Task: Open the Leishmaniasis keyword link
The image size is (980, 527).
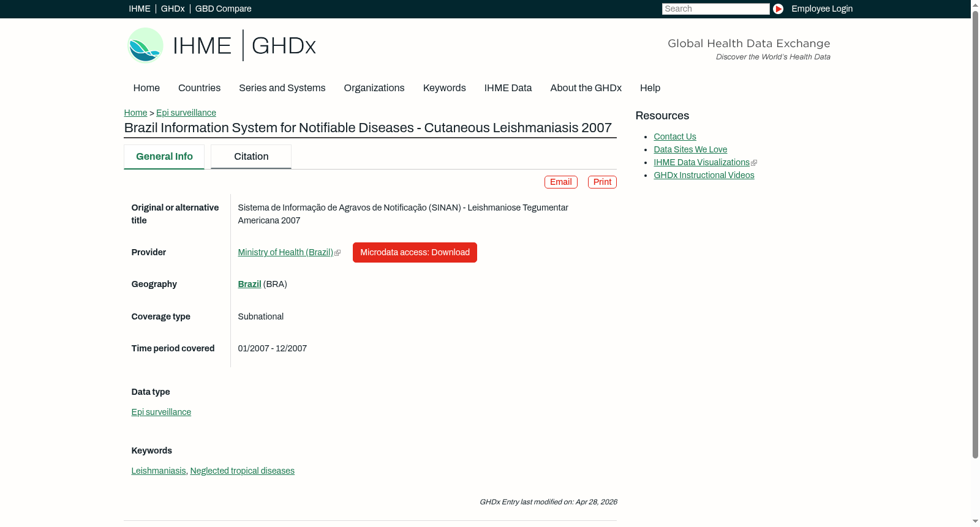Action: [159, 471]
